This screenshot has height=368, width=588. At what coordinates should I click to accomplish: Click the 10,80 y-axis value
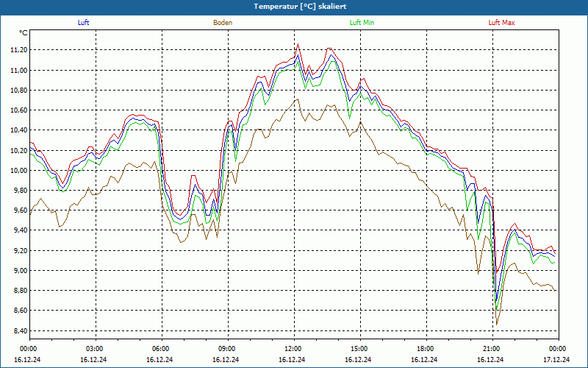pyautogui.click(x=18, y=90)
